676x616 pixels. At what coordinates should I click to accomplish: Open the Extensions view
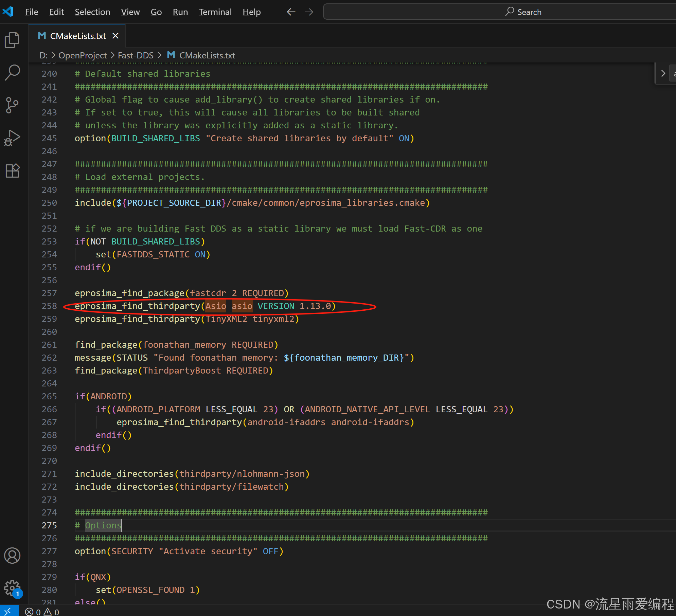click(12, 170)
